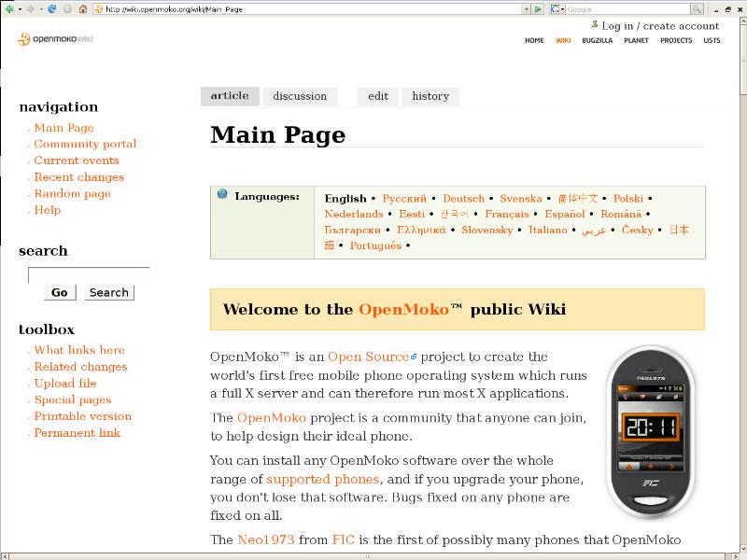
Task: Click the globe icon next to Languages
Action: coord(222,194)
